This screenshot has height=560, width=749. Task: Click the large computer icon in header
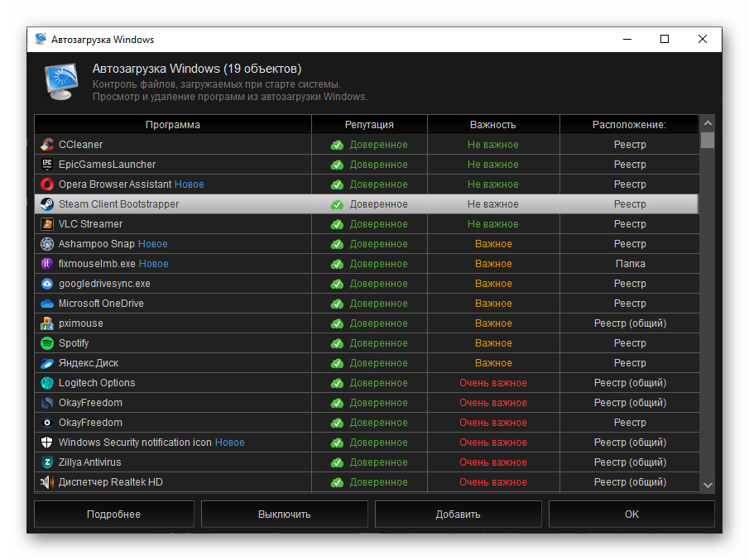pos(61,82)
